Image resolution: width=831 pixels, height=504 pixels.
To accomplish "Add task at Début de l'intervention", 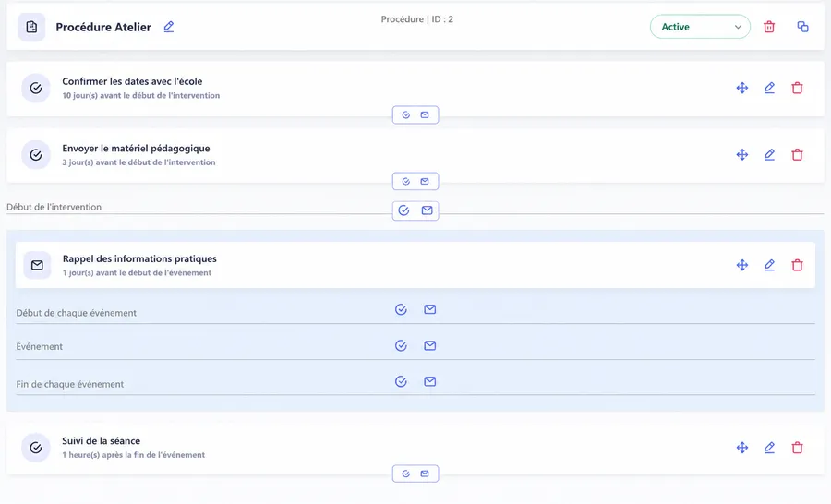I will tap(403, 210).
